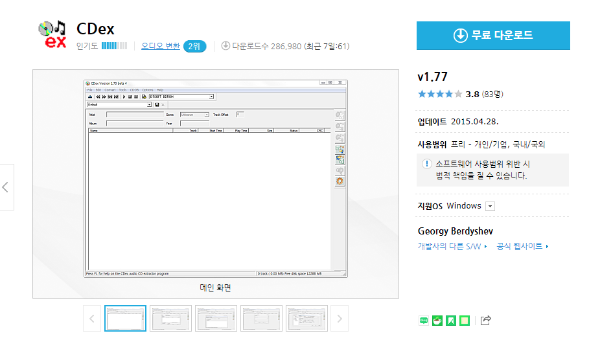Click the CDex logo icon
589x364 pixels.
click(x=52, y=34)
